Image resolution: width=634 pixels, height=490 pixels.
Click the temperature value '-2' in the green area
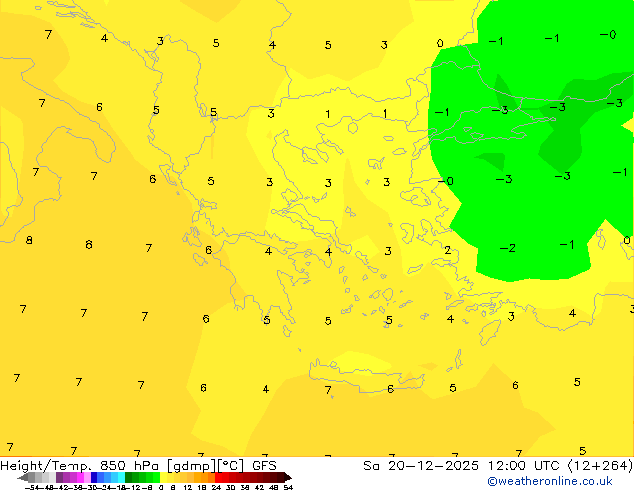click(507, 248)
